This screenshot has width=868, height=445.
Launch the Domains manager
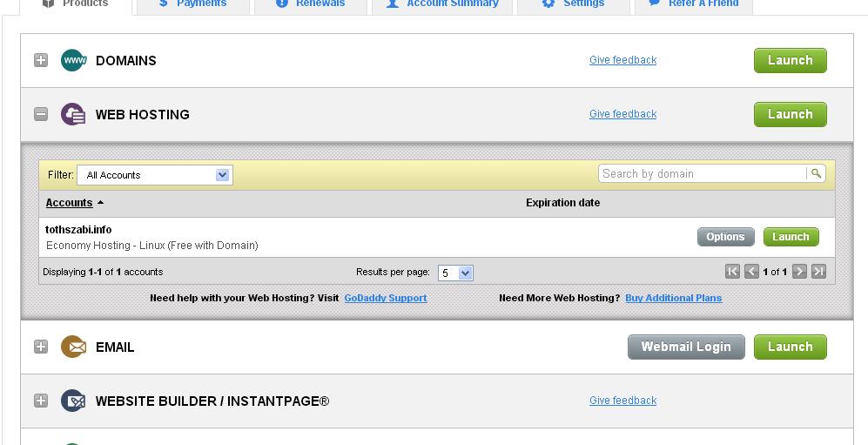790,60
